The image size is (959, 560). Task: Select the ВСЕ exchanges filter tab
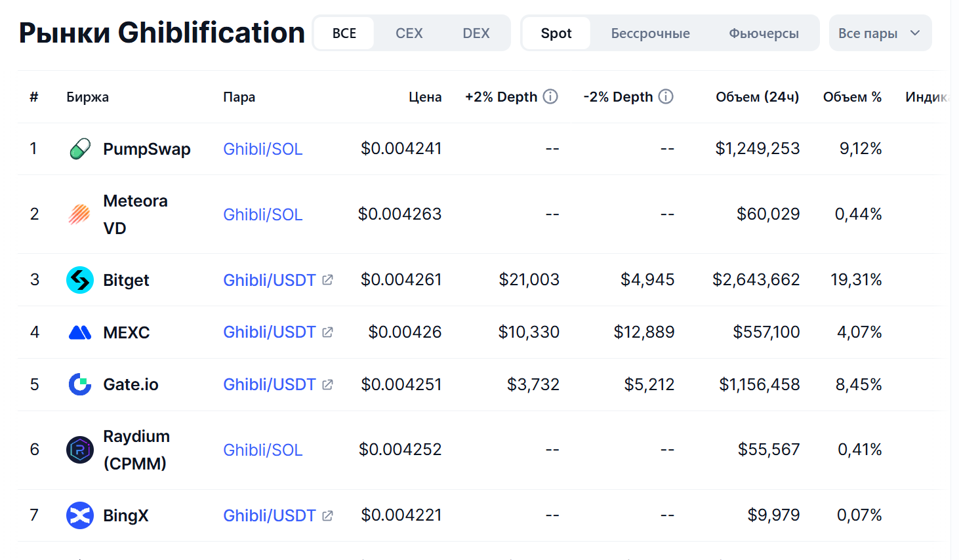point(344,33)
